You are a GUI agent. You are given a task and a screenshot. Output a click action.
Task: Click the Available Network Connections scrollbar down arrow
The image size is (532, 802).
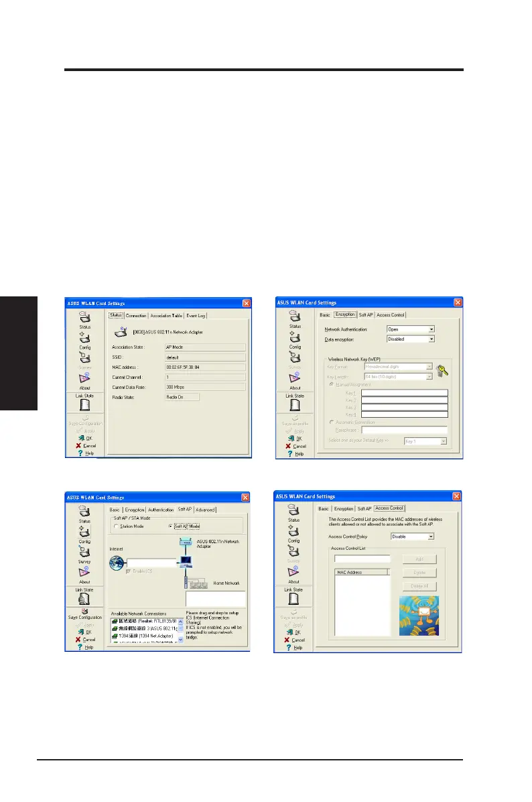[180, 640]
